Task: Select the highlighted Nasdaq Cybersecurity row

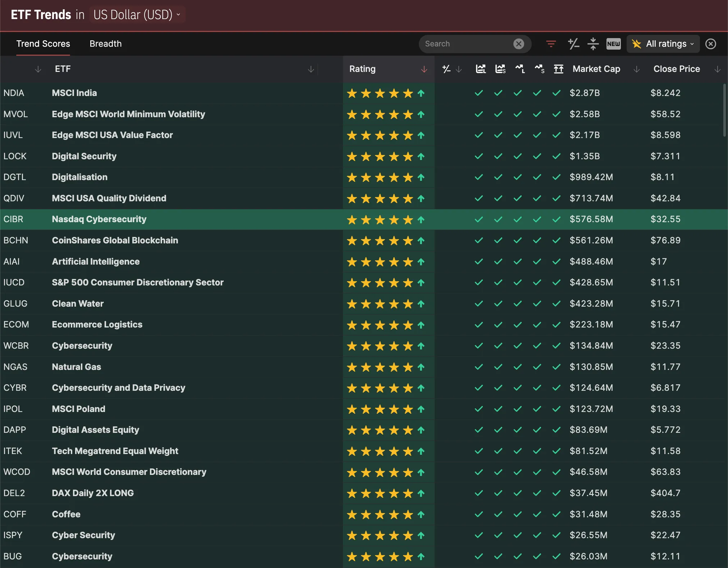Action: click(x=364, y=219)
